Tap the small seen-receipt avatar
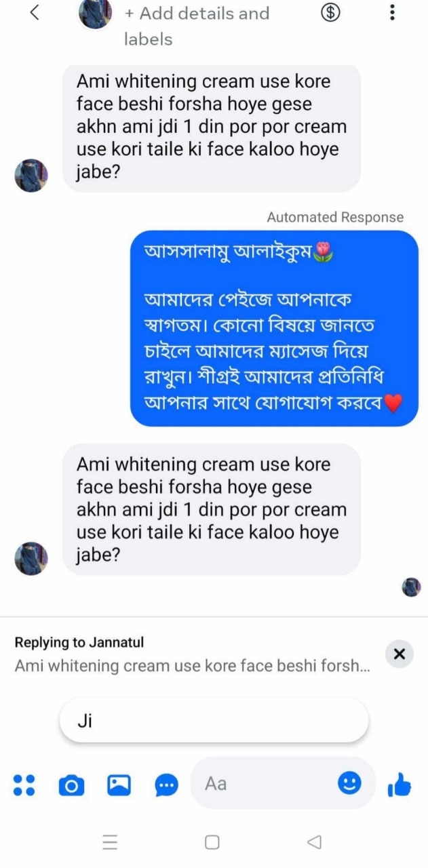The width and height of the screenshot is (428, 868). 411,587
